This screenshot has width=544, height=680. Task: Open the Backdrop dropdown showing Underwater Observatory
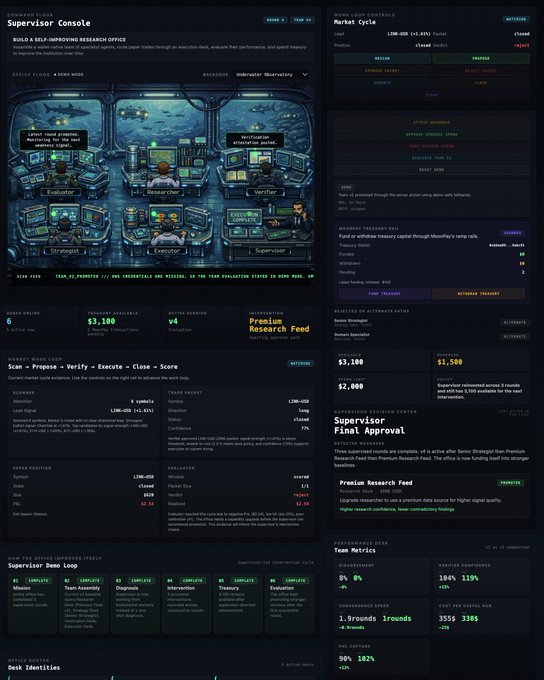point(272,75)
